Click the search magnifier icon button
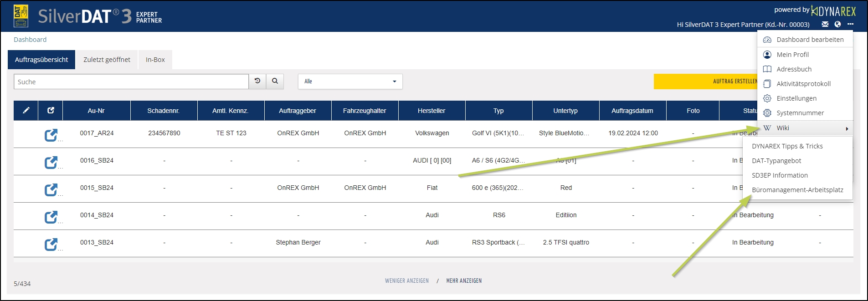This screenshot has width=868, height=301. tap(275, 81)
